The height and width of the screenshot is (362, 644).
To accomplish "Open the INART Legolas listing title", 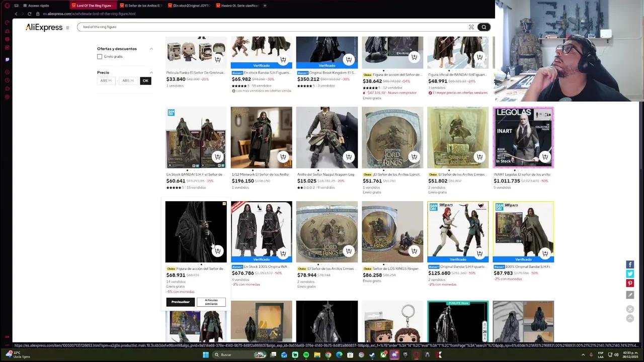I will tap(523, 174).
